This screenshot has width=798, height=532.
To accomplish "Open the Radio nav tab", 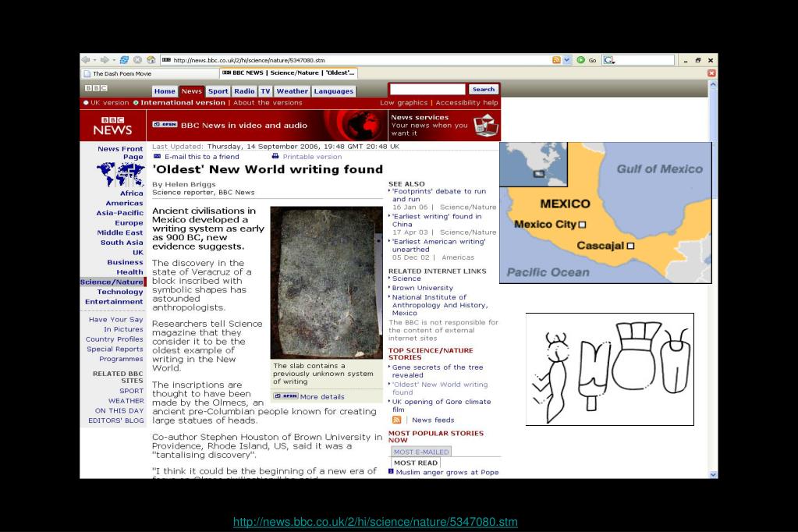I will [244, 91].
